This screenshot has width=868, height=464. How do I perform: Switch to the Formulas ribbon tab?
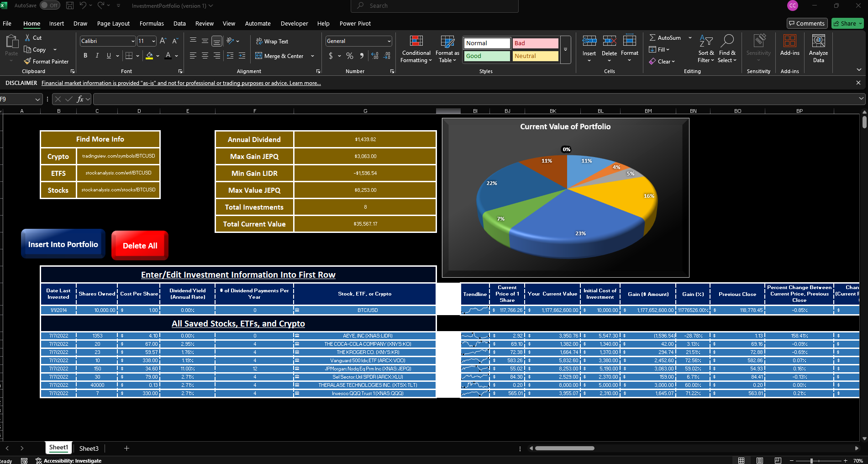[152, 23]
